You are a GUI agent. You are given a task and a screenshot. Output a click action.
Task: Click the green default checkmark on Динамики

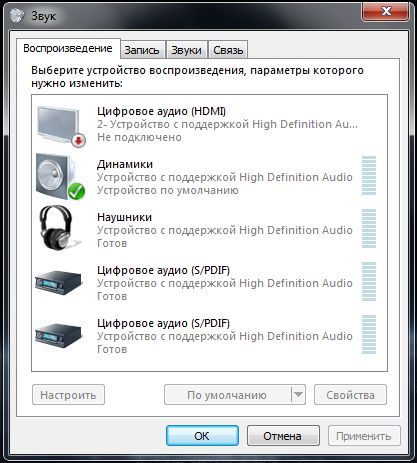(76, 191)
